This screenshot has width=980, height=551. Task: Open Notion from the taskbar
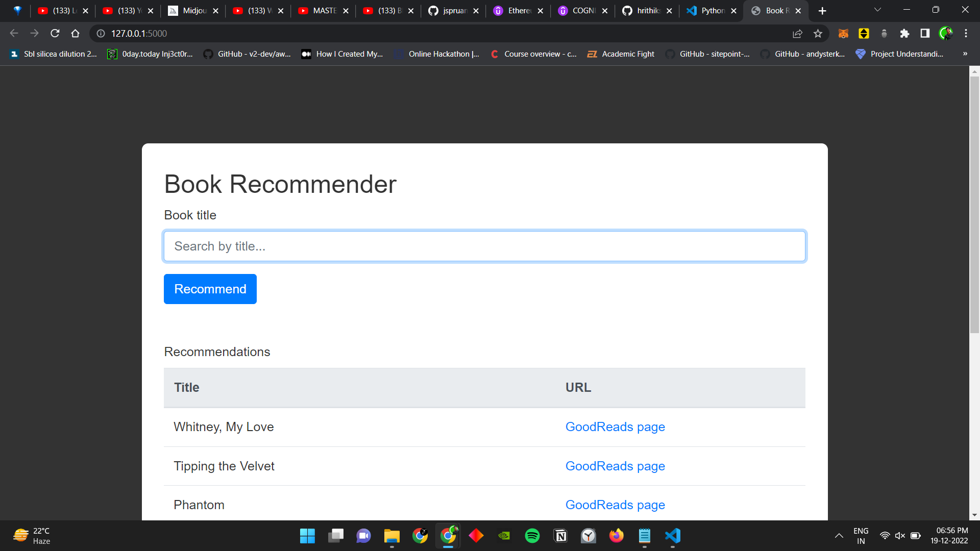click(x=560, y=536)
